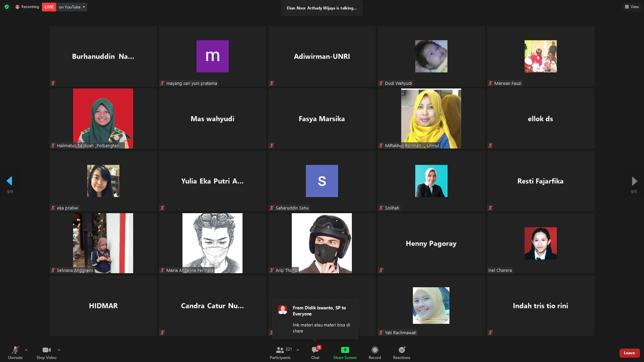Screen dimensions: 644x362
Task: Expand audio options chevron beside Unmute
Action: pos(26,350)
